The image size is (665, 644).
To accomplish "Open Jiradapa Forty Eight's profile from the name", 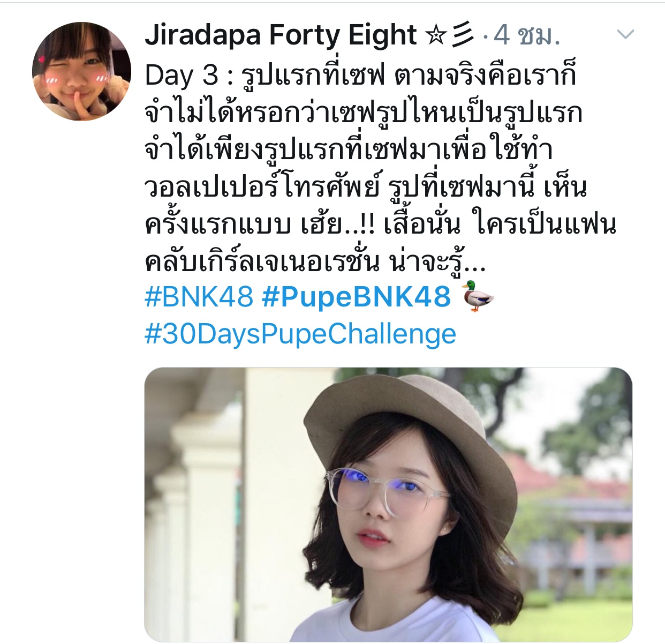I will click(281, 35).
